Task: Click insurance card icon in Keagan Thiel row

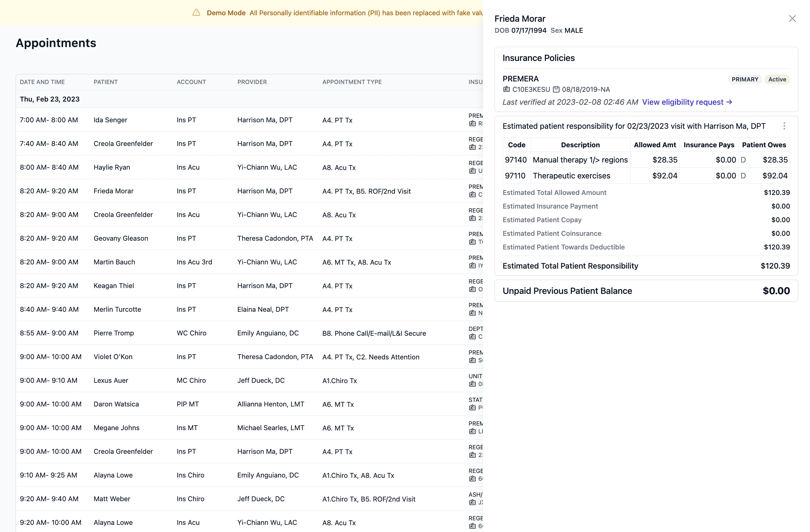Action: [x=472, y=289]
